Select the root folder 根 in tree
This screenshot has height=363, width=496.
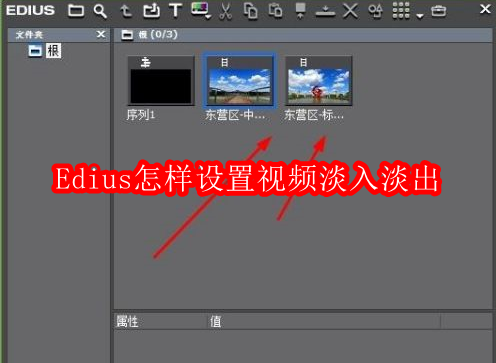(x=53, y=51)
